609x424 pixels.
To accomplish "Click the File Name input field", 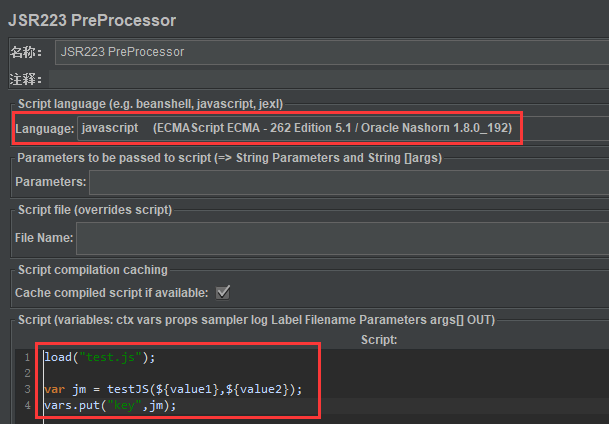I will point(343,238).
